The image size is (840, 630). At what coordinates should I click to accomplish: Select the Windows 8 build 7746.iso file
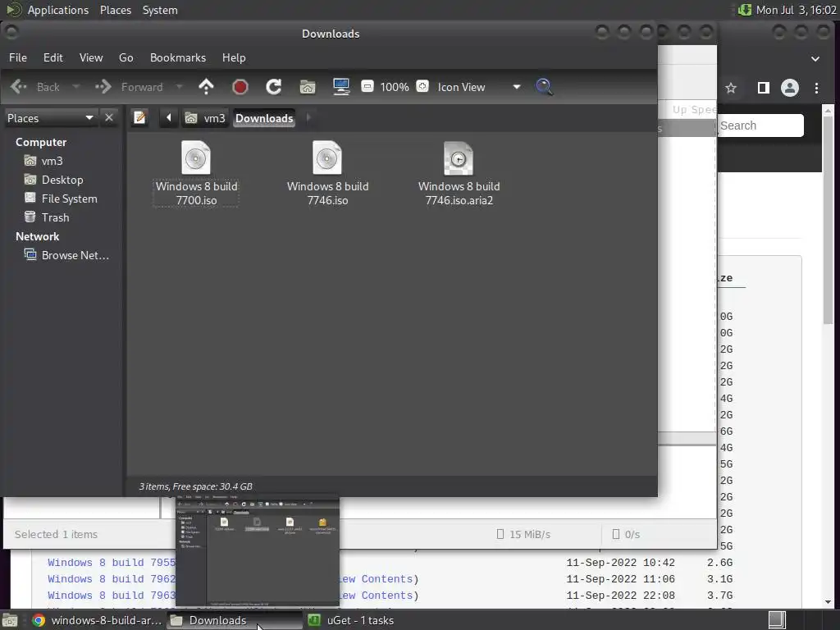327,174
